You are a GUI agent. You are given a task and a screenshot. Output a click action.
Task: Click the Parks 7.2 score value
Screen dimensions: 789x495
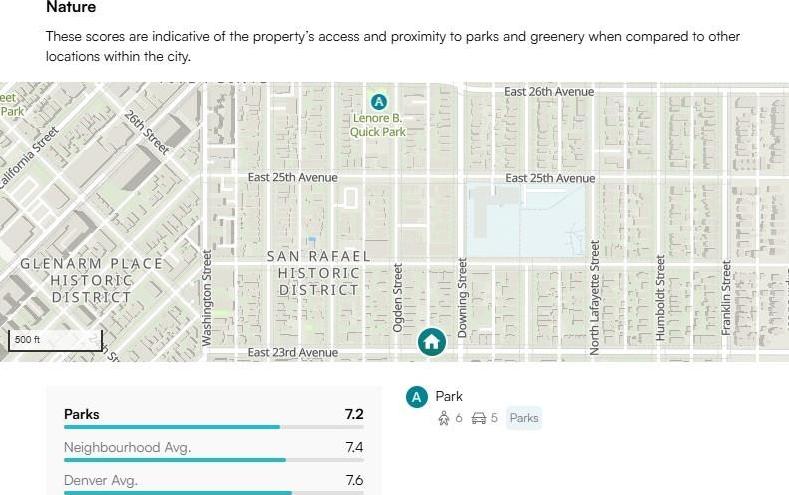tap(354, 414)
